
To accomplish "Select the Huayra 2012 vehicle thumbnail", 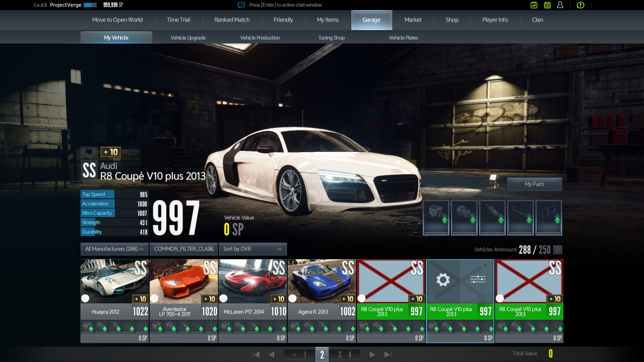I will click(x=114, y=281).
